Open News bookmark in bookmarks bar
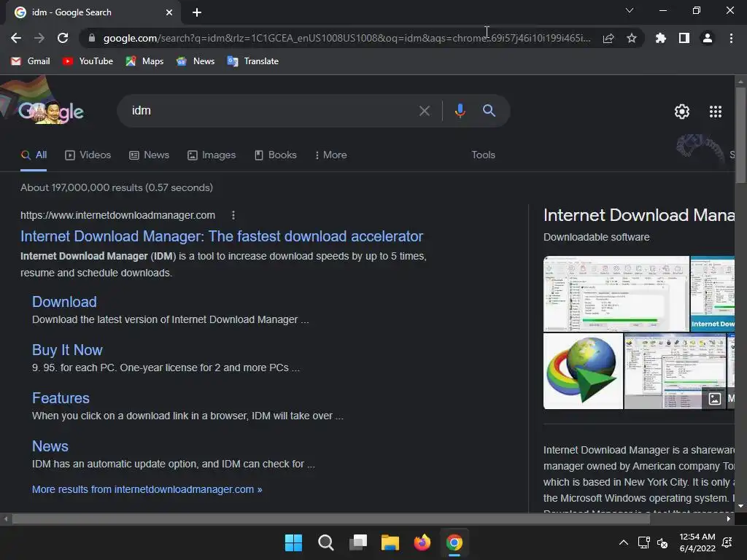747x560 pixels. [x=196, y=61]
